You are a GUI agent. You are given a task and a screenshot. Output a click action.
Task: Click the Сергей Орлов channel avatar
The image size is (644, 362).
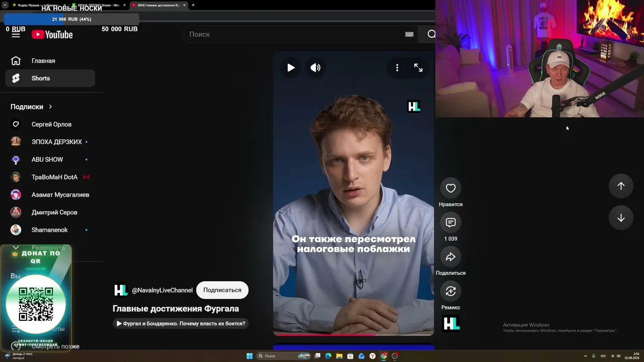(x=16, y=124)
